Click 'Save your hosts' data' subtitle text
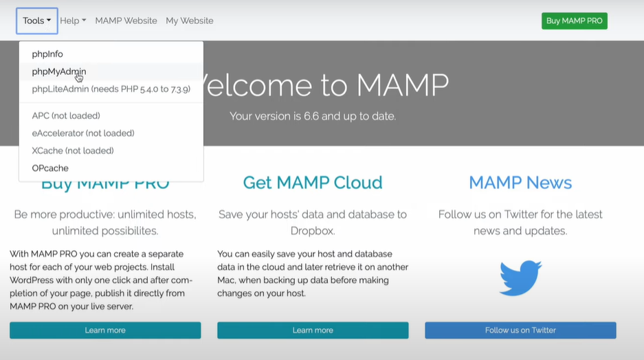 pyautogui.click(x=313, y=223)
